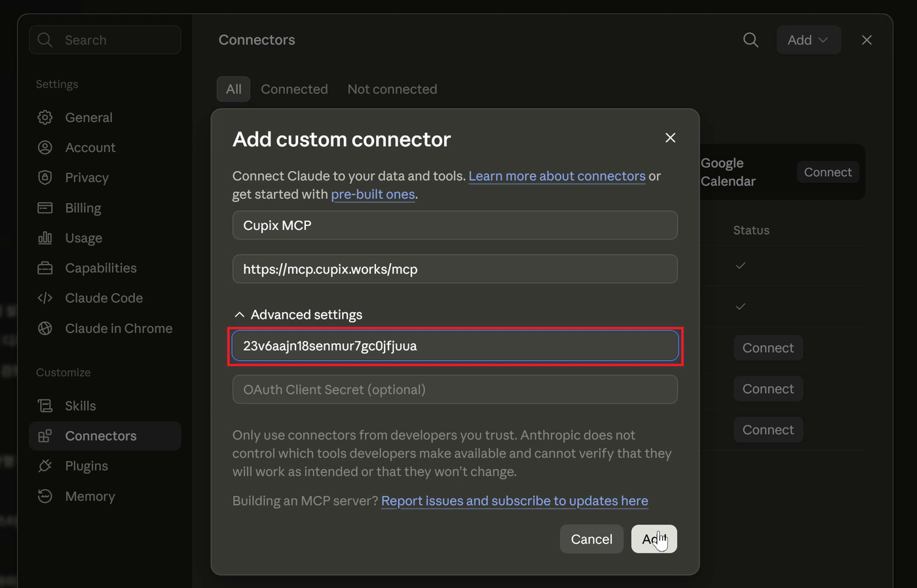
Task: Close the Add custom connector dialog
Action: tap(670, 138)
